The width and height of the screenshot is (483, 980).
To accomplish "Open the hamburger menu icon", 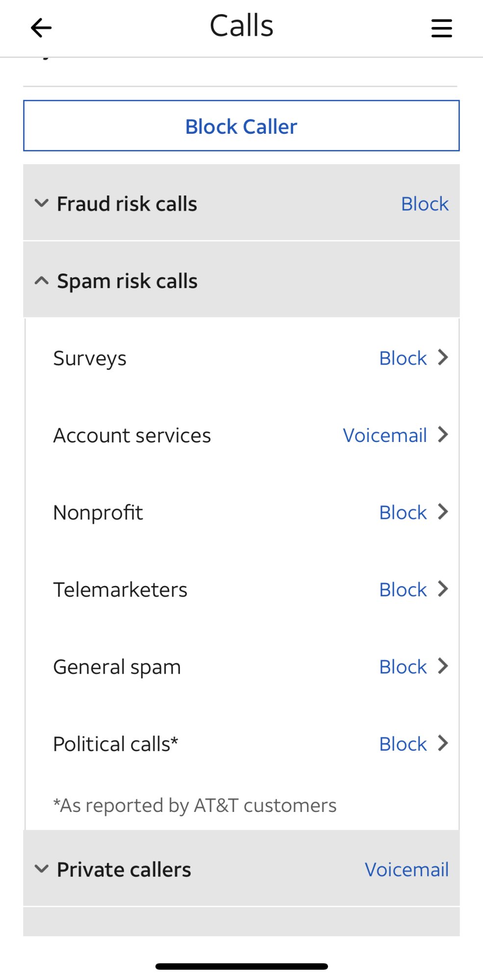I will (441, 28).
